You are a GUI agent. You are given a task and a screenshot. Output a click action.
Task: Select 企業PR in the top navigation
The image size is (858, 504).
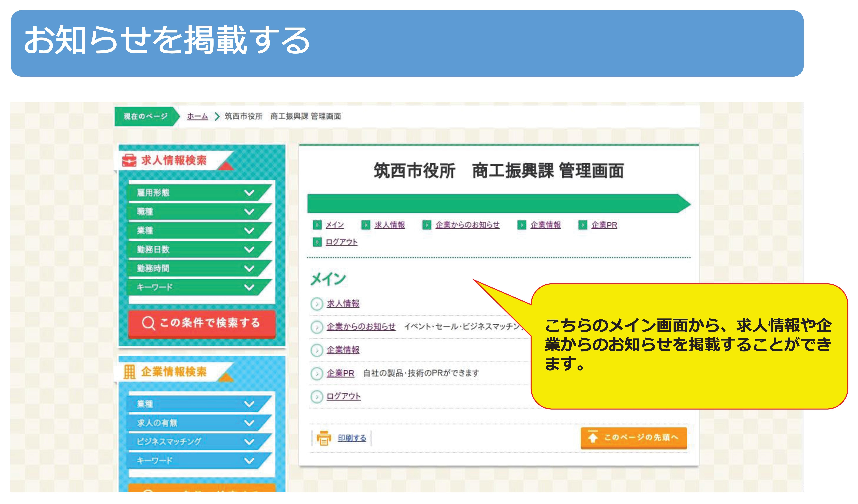click(604, 225)
